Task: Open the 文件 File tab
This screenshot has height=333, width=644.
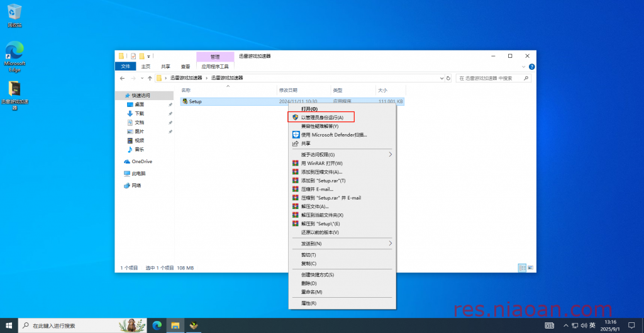Action: click(x=126, y=67)
